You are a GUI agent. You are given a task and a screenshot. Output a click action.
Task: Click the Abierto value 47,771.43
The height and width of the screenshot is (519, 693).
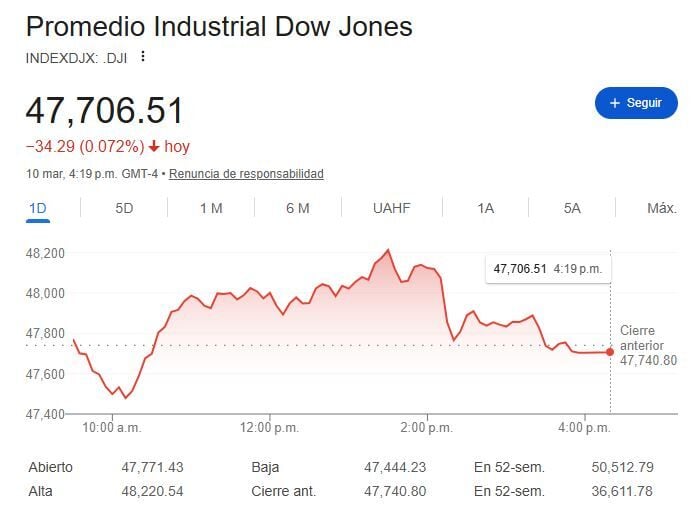155,467
